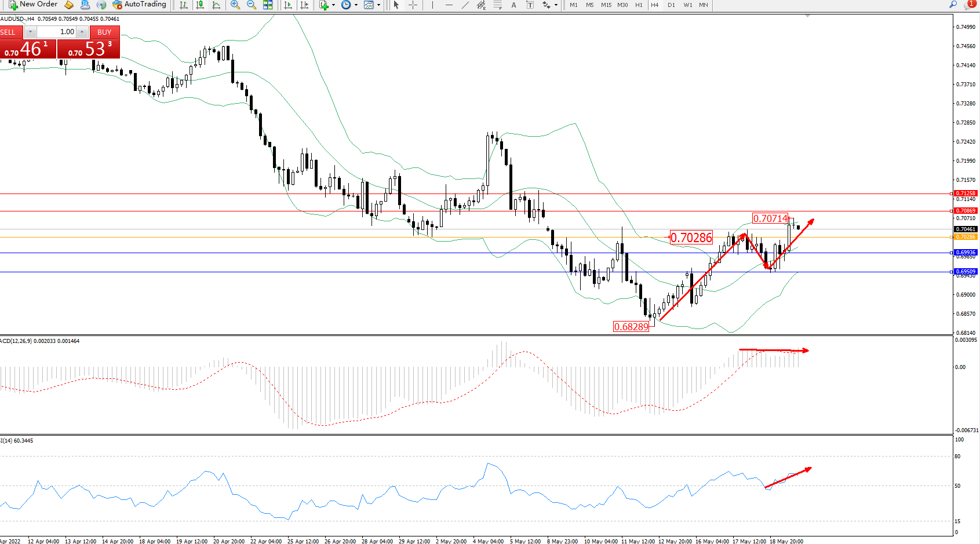Click the Zoom Out magnifier icon
This screenshot has width=980, height=544.
(x=251, y=5)
